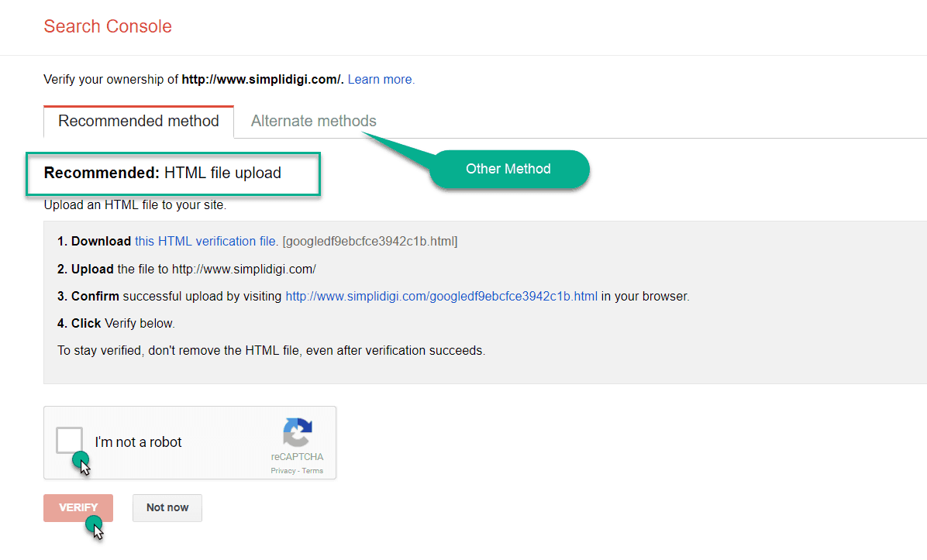
Task: Open the reCAPTCHA Terms link
Action: point(312,470)
